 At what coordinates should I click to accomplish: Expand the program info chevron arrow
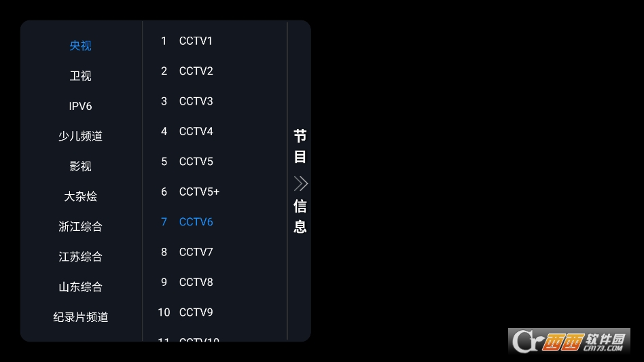pos(300,183)
